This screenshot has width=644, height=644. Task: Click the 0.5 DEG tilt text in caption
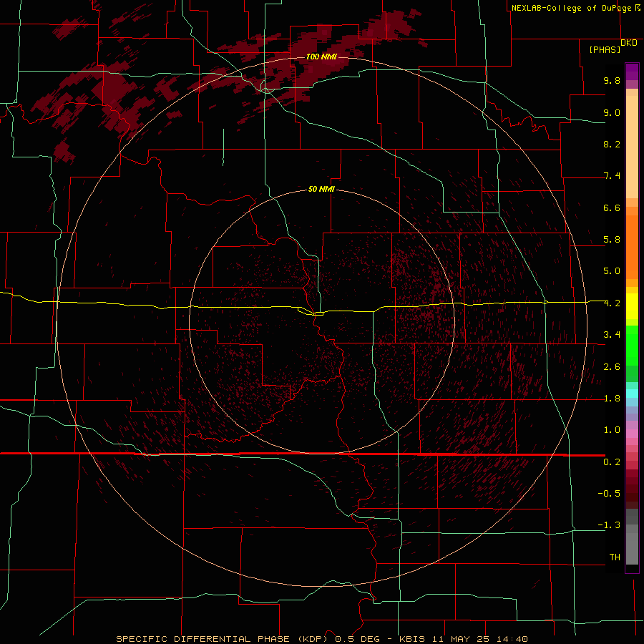[358, 639]
